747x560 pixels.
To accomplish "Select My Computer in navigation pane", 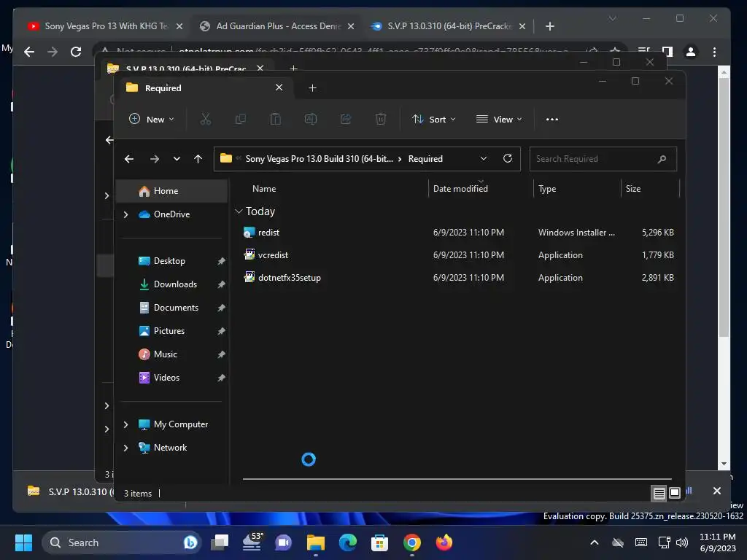I will [181, 424].
